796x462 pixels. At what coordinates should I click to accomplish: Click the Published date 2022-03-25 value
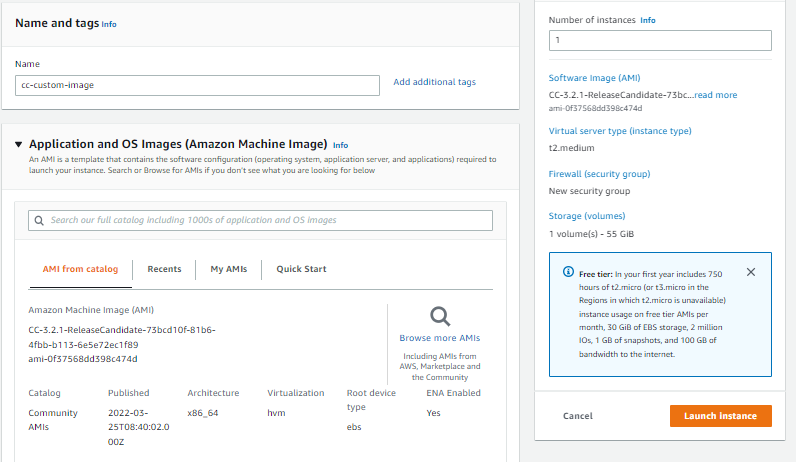click(139, 427)
